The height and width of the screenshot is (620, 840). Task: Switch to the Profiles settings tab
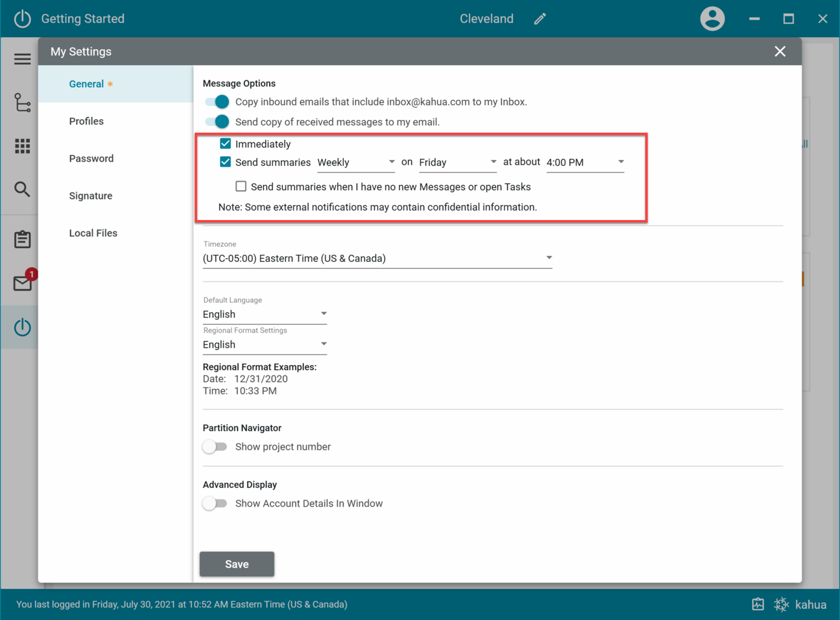[86, 121]
